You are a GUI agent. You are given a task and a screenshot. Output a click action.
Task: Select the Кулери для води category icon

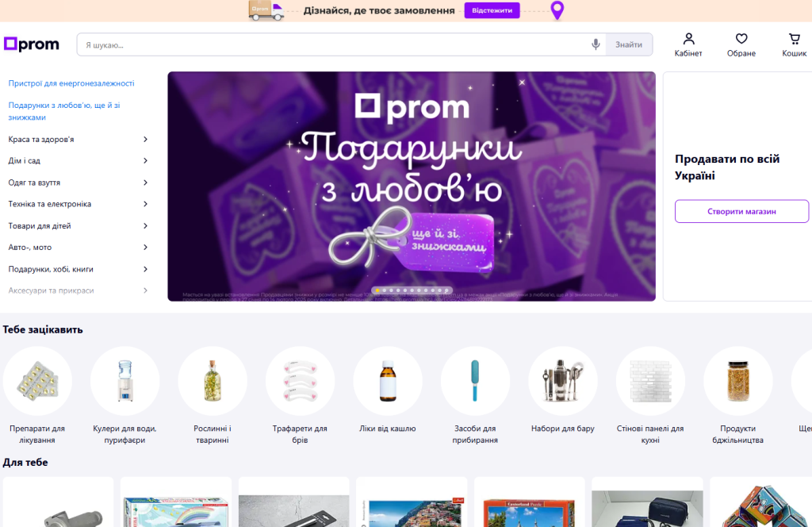point(124,381)
